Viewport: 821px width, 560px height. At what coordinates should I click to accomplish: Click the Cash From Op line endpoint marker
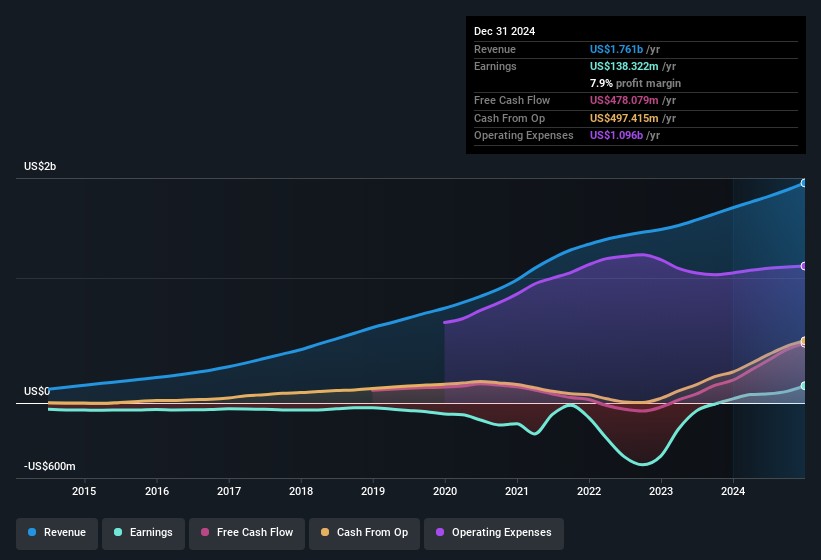pyautogui.click(x=804, y=342)
